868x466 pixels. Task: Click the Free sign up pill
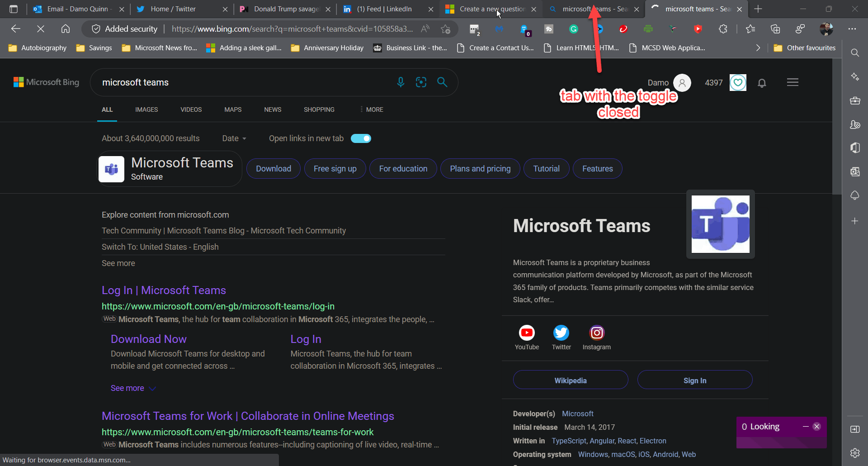point(335,169)
